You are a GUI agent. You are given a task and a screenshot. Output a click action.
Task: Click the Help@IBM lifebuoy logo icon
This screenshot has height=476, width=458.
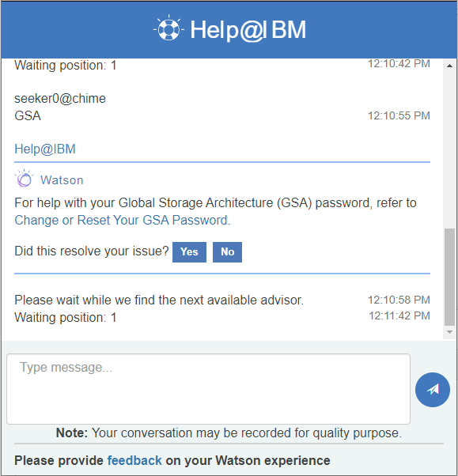(x=168, y=28)
